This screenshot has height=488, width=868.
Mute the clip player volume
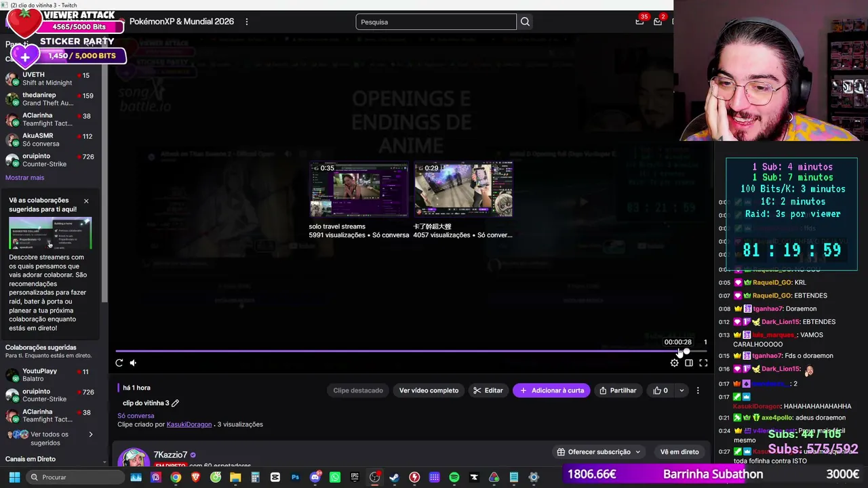coord(134,363)
